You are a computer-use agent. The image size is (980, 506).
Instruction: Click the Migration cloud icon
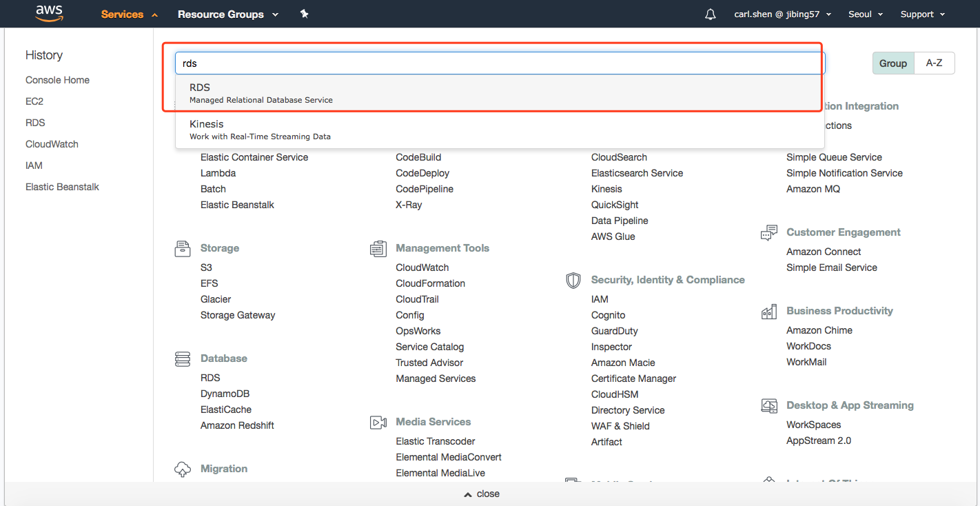pos(183,469)
